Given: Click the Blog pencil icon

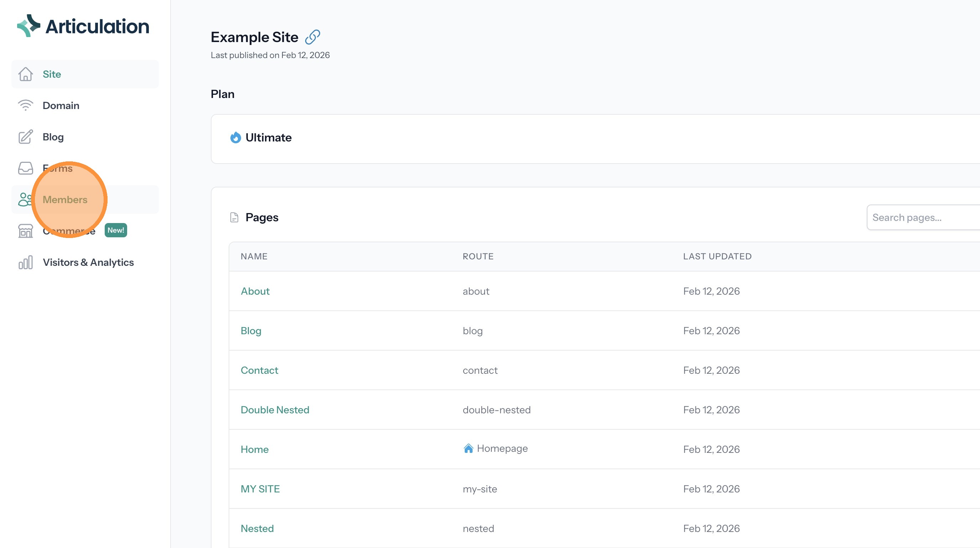Looking at the screenshot, I should pyautogui.click(x=26, y=137).
